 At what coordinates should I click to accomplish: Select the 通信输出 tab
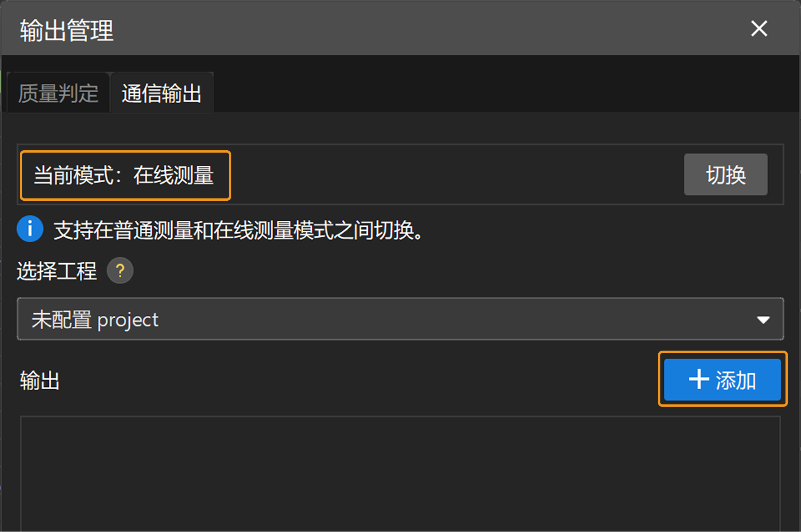point(162,92)
